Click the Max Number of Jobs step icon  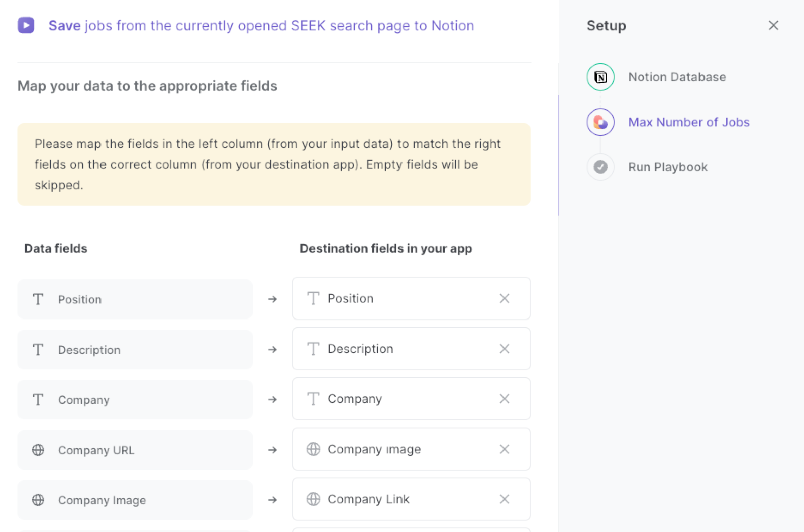click(600, 122)
